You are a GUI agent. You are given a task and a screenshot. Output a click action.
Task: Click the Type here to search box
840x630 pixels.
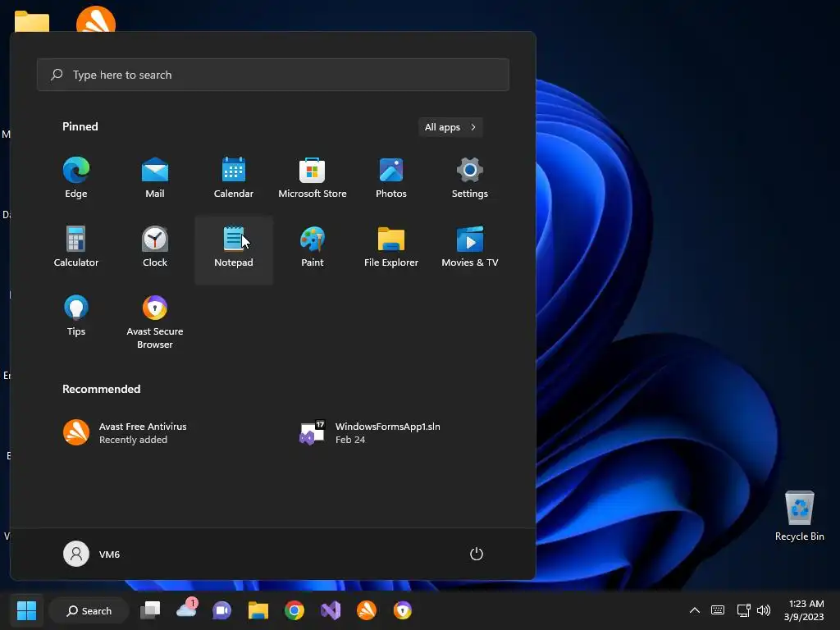[272, 75]
